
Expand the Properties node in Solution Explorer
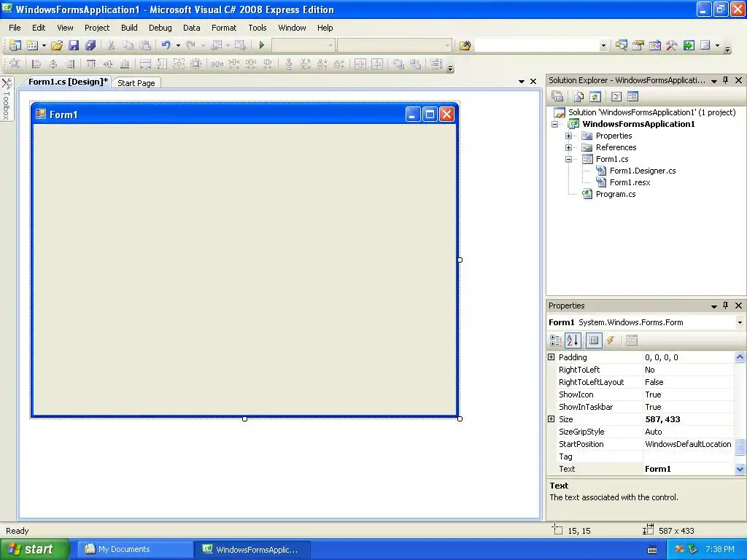point(568,136)
